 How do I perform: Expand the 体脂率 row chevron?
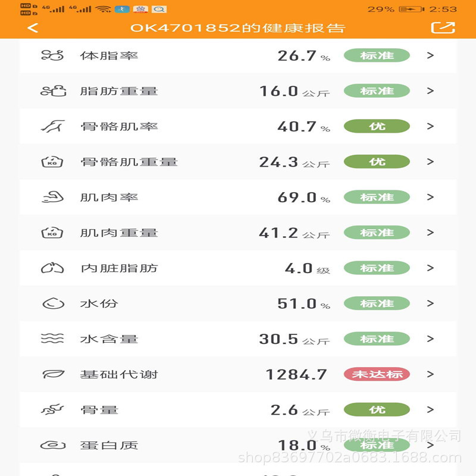431,55
